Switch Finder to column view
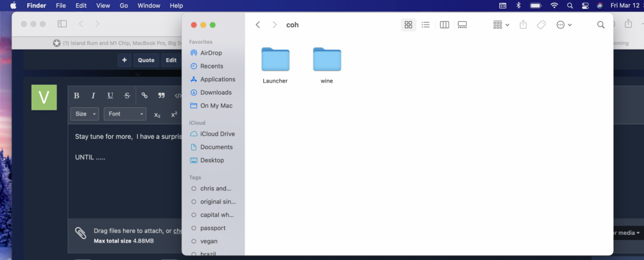The width and height of the screenshot is (644, 260). (x=444, y=25)
